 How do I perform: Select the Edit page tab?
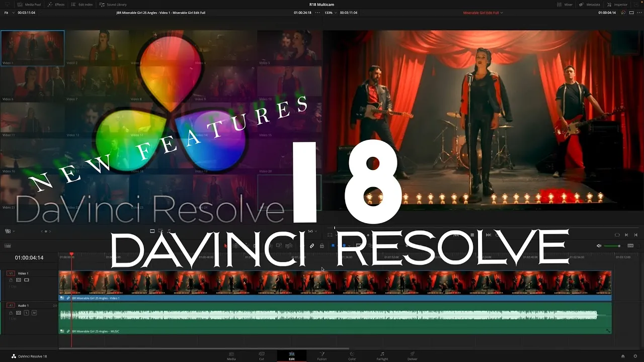point(292,356)
